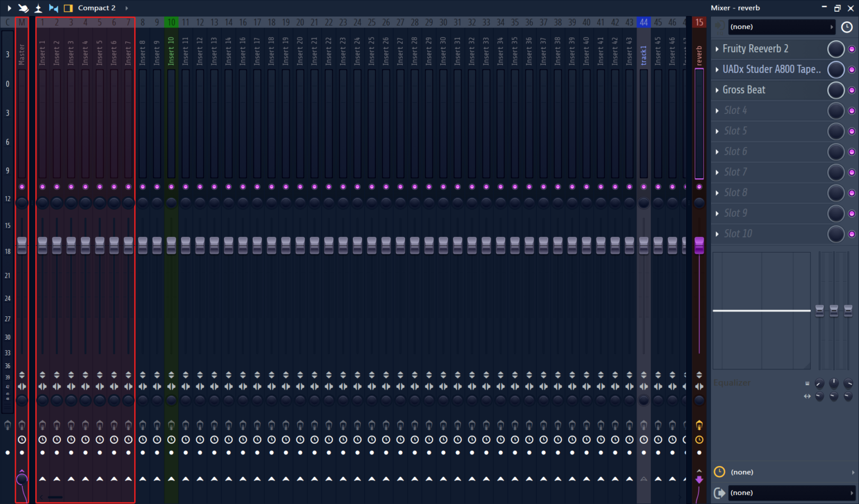Open the Gross Beat plugin editor
The height and width of the screenshot is (504, 859).
click(x=744, y=89)
